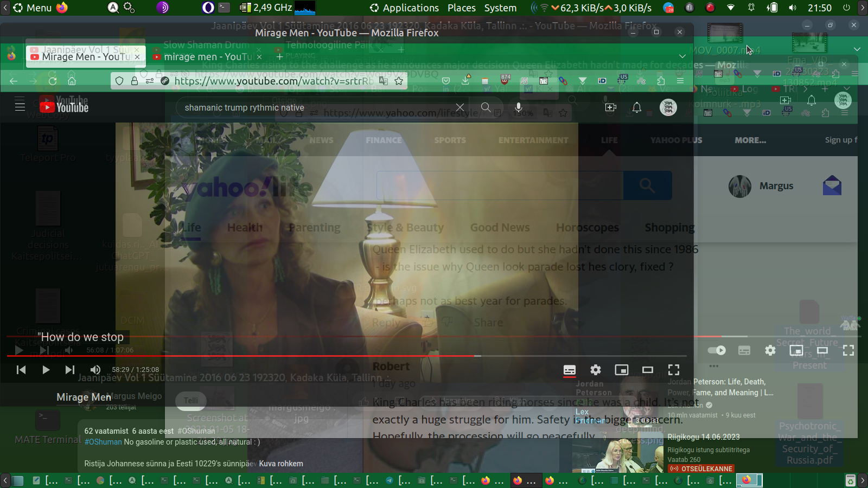868x488 pixels.
Task: Expand the top panel's left edge arrow
Action: (5, 8)
